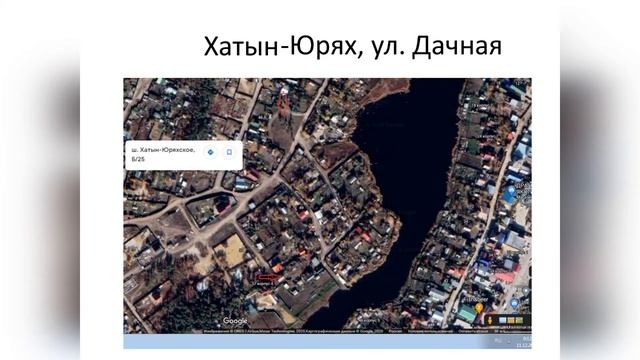Click the blue place marker on the right map edge
This screenshot has height=360, width=640.
pos(510,191)
